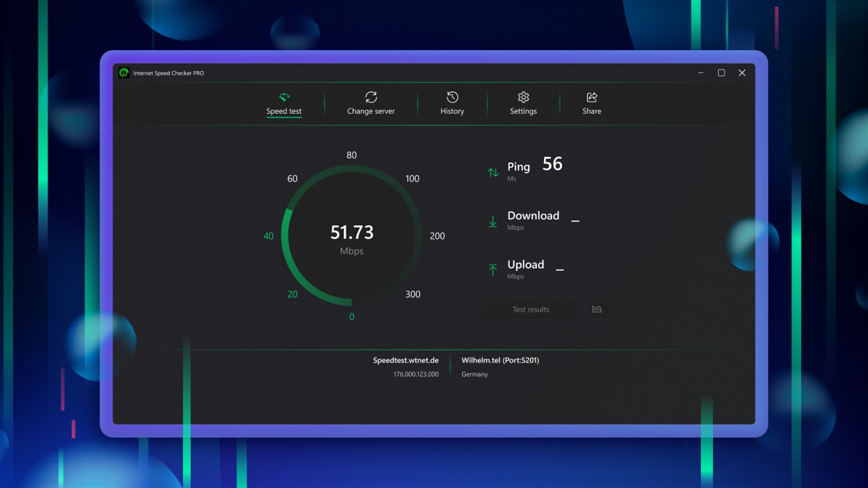Click the 80 mark on the gauge
Screen dimensions: 868x488
click(352, 155)
